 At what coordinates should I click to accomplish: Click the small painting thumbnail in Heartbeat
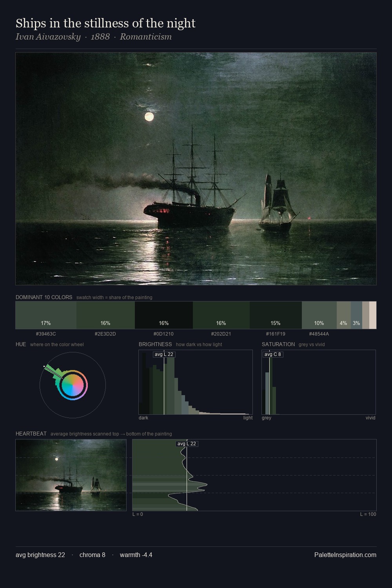71,475
